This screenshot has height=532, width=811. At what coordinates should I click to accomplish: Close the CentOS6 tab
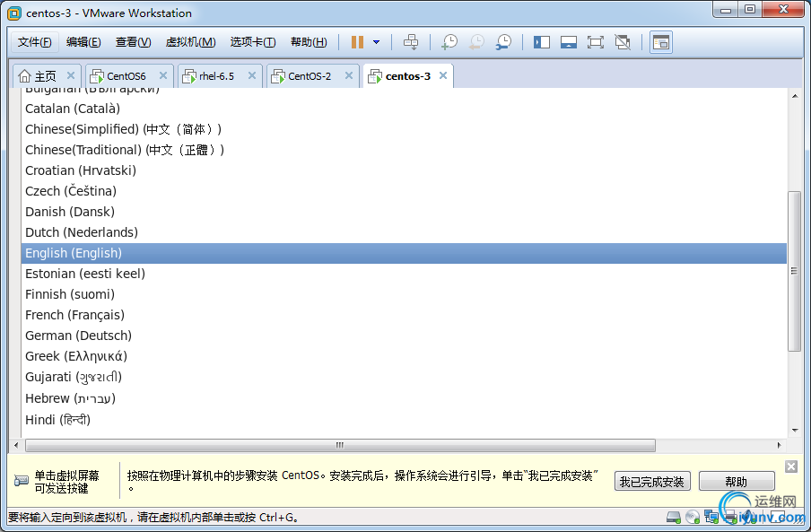(x=163, y=75)
